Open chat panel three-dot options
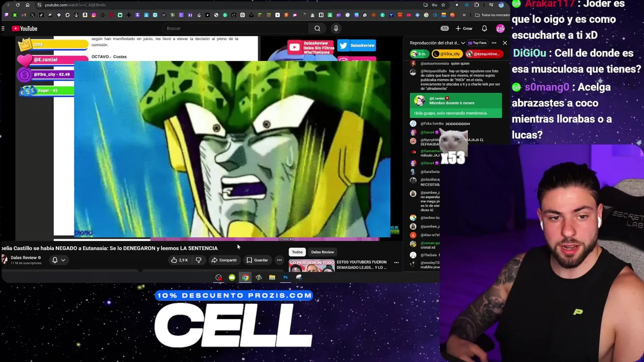644x362 pixels. pyautogui.click(x=494, y=43)
